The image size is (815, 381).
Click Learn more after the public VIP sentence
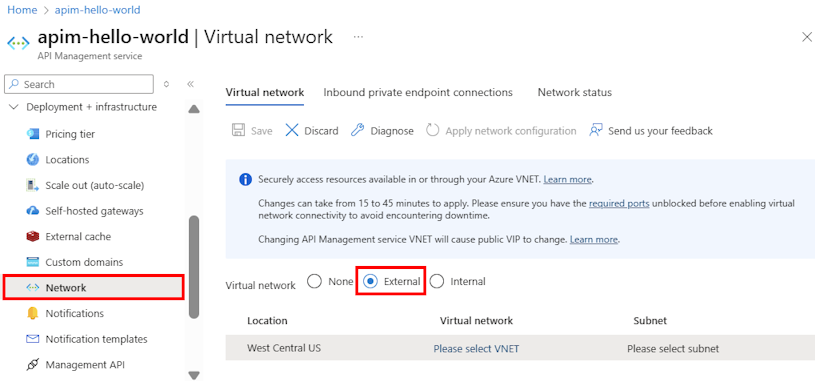[x=594, y=240]
